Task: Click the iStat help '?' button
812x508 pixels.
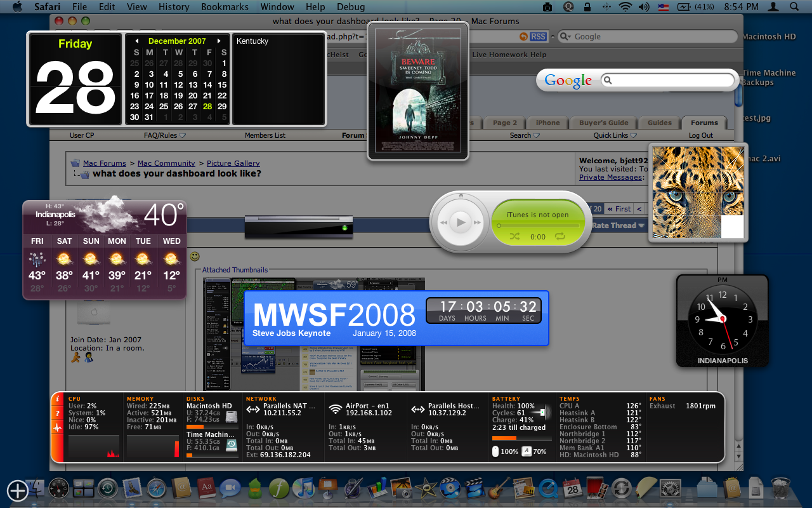Action: (58, 413)
